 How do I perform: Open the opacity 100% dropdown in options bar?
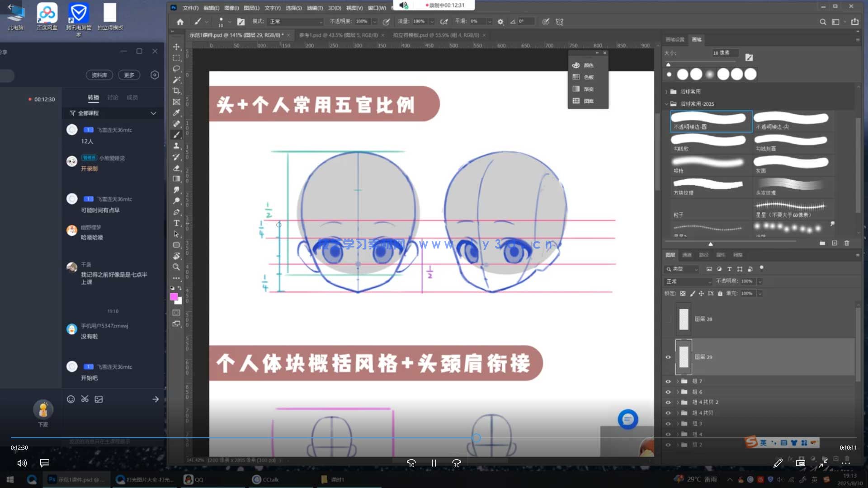pyautogui.click(x=375, y=21)
